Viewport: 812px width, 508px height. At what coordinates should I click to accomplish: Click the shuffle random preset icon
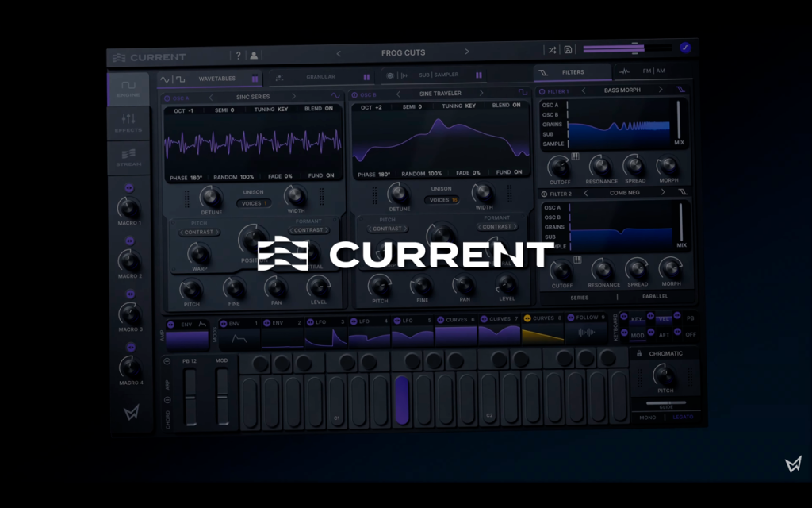point(552,50)
